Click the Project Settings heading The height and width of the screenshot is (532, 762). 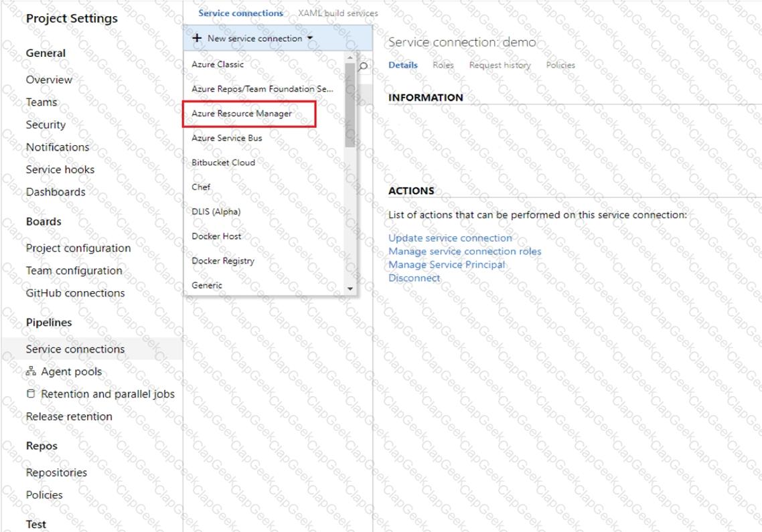(x=72, y=19)
